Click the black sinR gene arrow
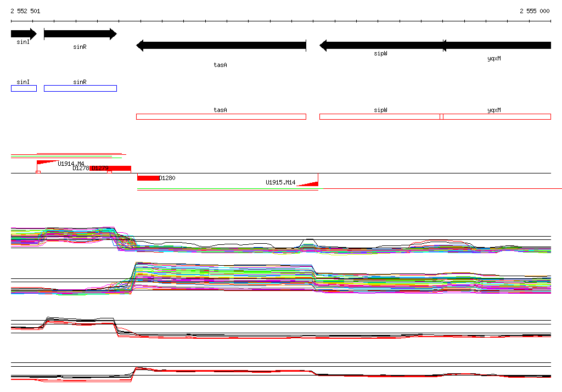Image resolution: width=562 pixels, height=392 pixels. click(x=80, y=34)
